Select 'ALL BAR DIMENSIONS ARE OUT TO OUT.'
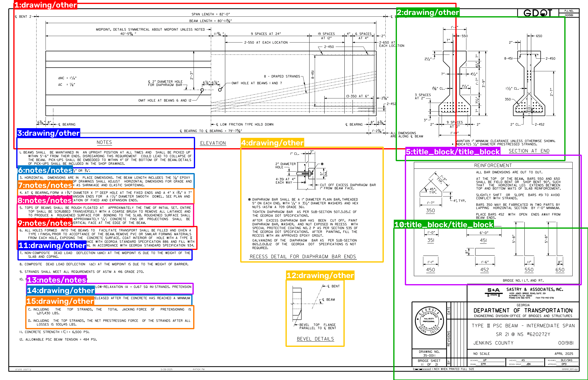Image resolution: width=588 pixels, height=380 pixels. click(x=509, y=172)
